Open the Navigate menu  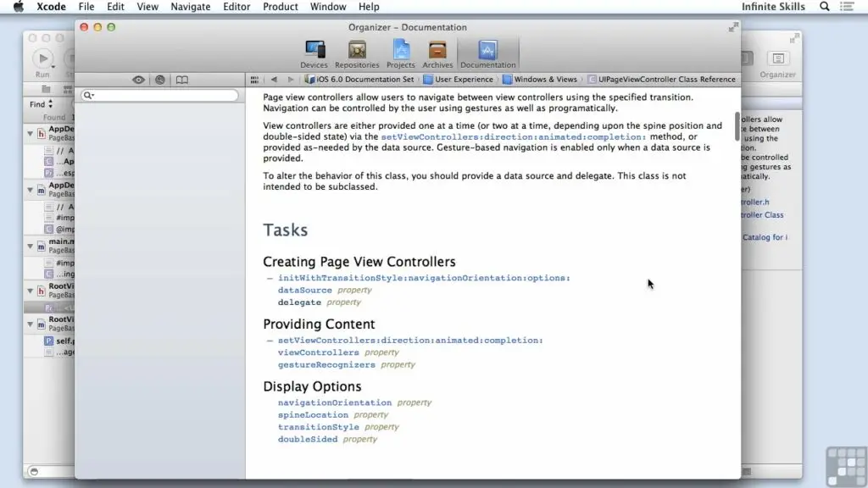pos(191,7)
